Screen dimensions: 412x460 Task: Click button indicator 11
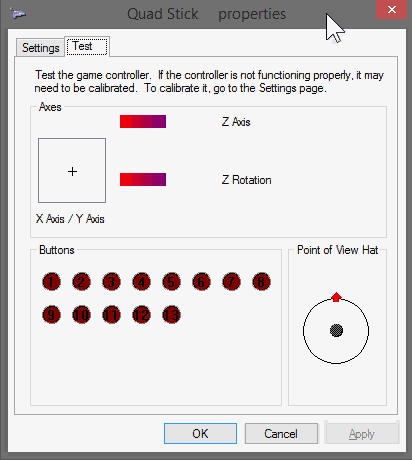[111, 315]
